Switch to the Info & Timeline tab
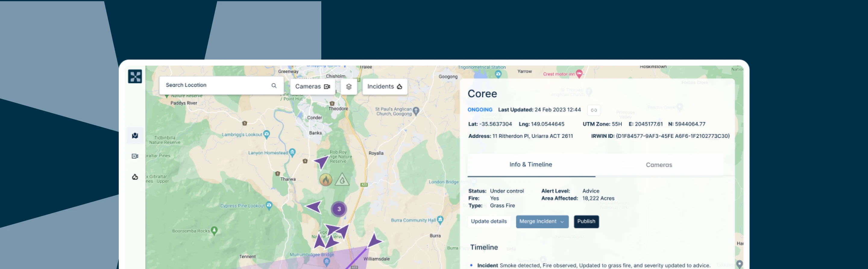The width and height of the screenshot is (868, 269). [x=531, y=164]
